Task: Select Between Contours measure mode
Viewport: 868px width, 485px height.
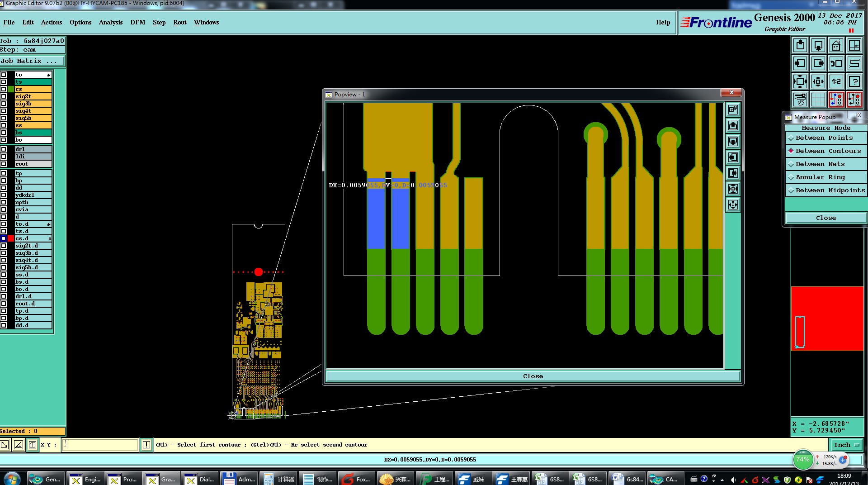Action: (x=826, y=151)
